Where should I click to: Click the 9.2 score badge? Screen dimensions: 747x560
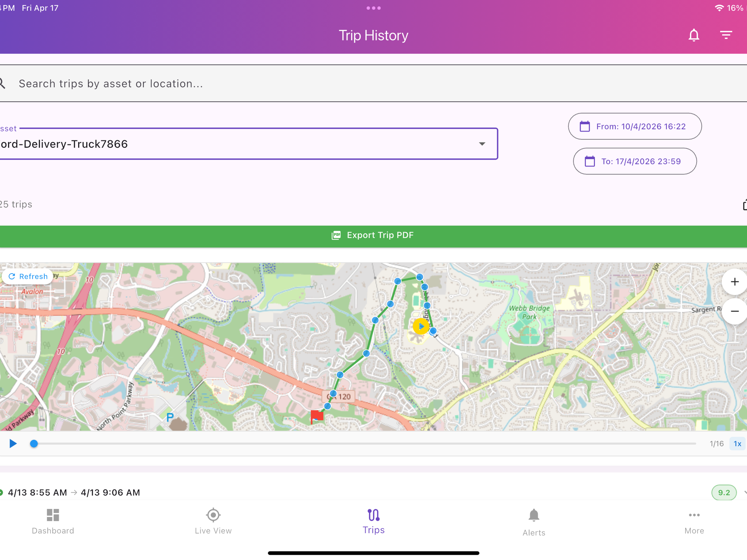coord(724,492)
